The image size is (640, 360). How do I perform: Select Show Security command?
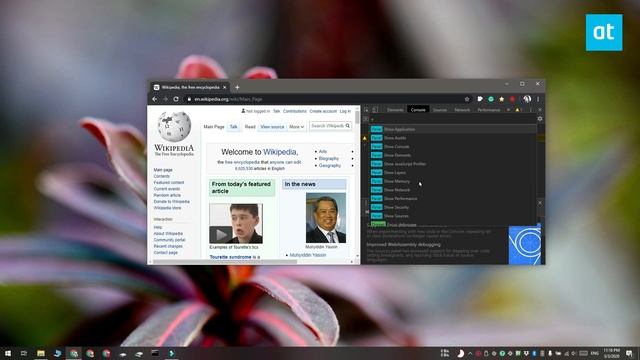[x=453, y=207]
